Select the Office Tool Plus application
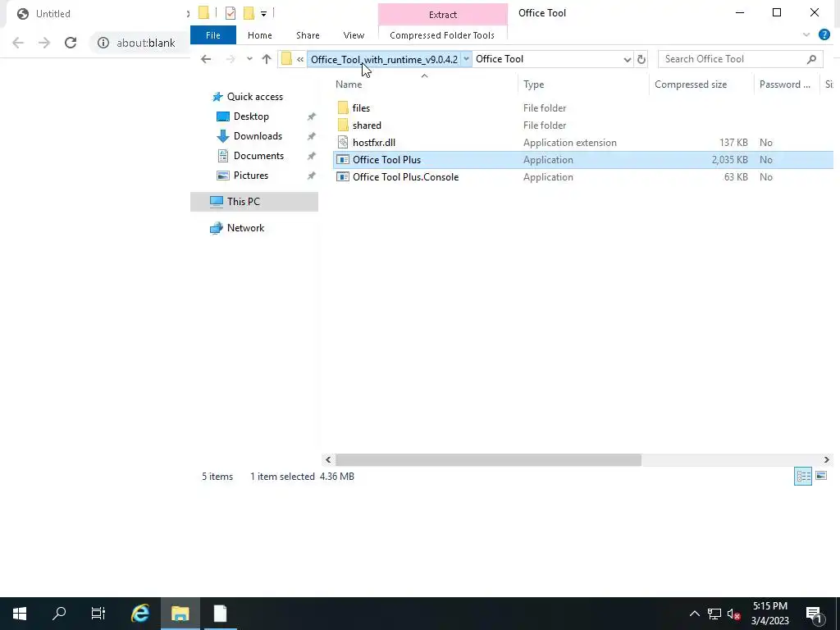840x630 pixels. coord(583,160)
